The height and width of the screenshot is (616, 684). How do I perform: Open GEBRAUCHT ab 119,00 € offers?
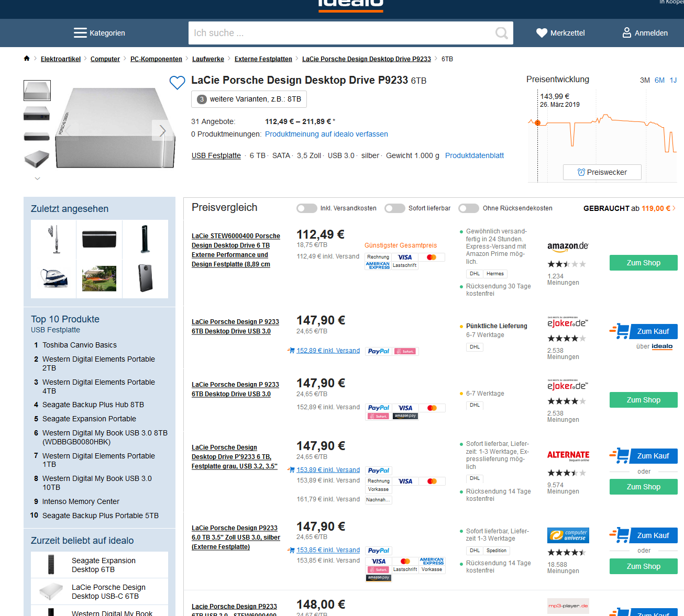tap(629, 208)
